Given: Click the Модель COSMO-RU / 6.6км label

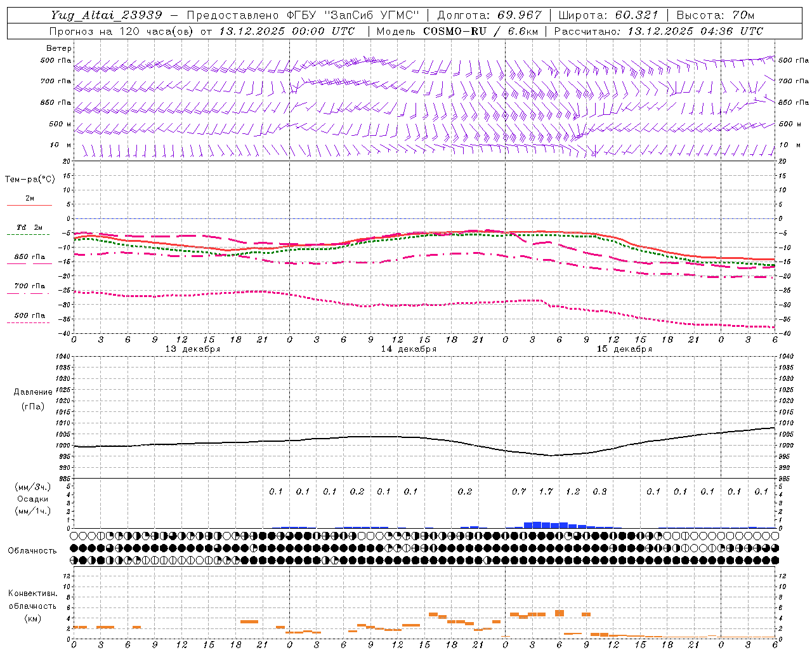Looking at the screenshot, I should pyautogui.click(x=457, y=31).
